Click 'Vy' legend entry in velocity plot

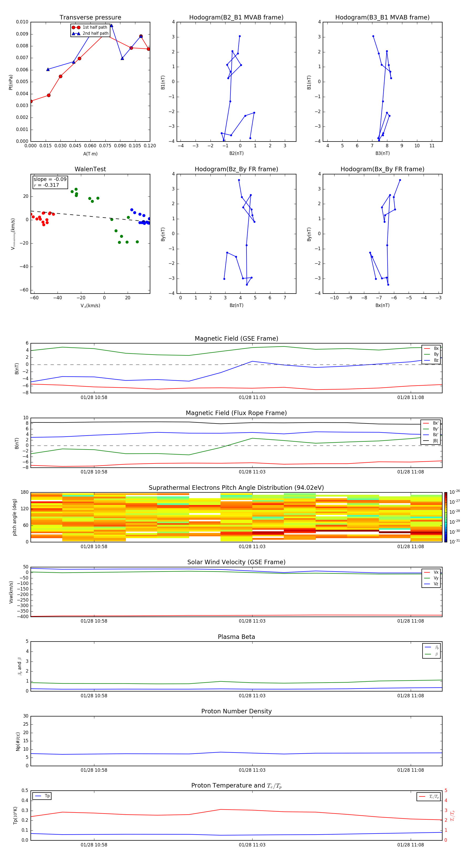431,578
